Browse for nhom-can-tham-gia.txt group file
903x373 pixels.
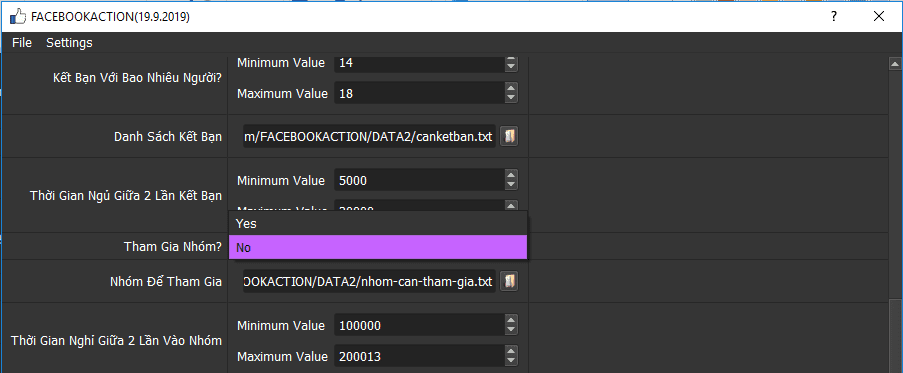tap(509, 281)
